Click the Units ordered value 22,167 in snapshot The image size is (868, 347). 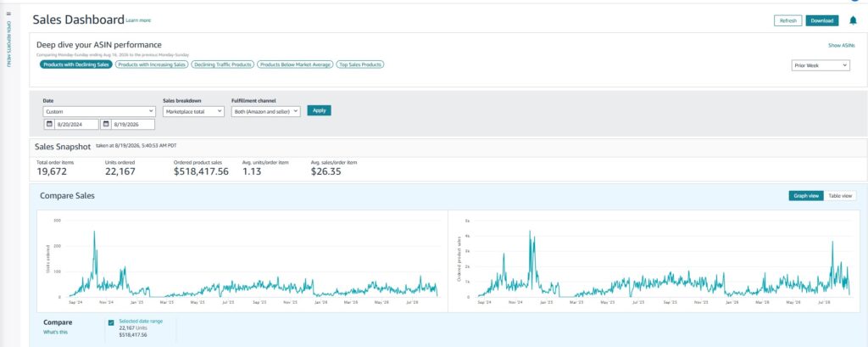coord(120,172)
